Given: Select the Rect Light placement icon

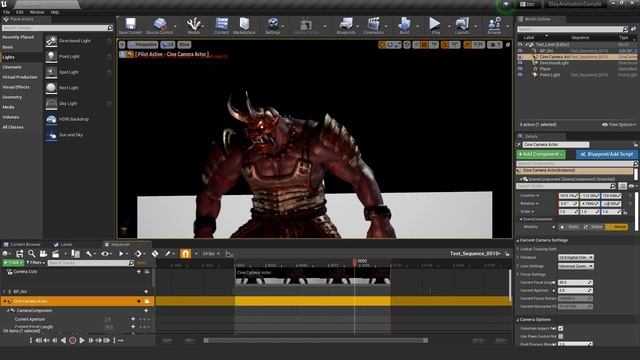Looking at the screenshot, I should pyautogui.click(x=51, y=88).
